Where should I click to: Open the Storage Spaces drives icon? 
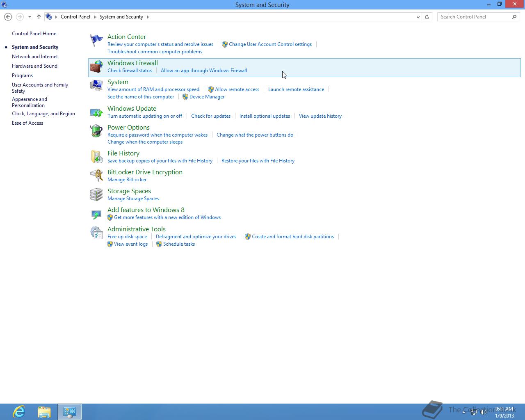96,195
